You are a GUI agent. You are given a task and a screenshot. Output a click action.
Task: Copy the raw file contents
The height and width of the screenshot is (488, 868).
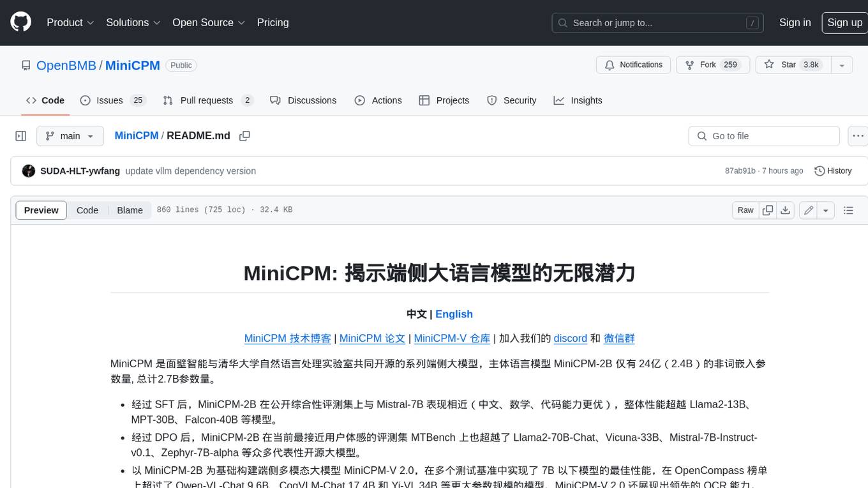pyautogui.click(x=768, y=210)
